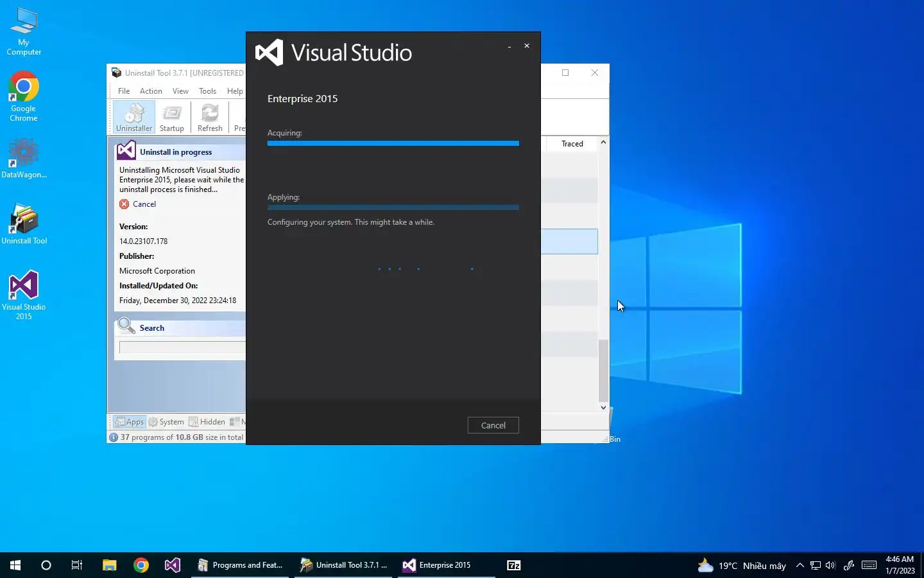
Task: Click the 'Configuring your system' message
Action: (350, 222)
